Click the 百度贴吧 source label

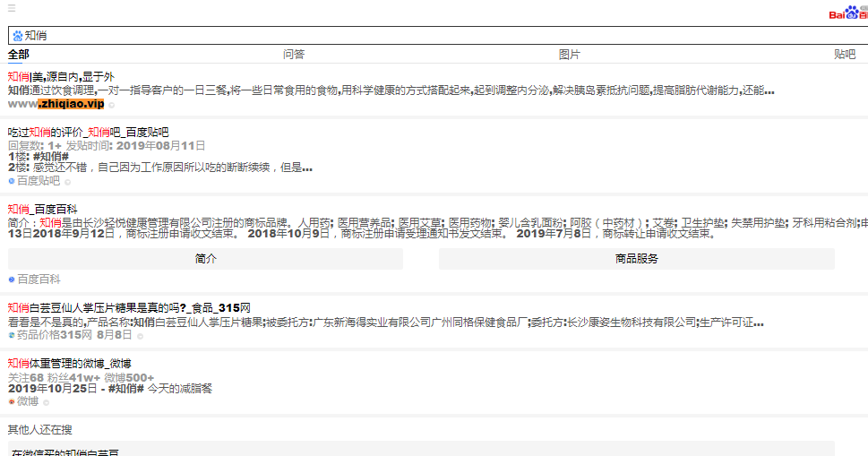point(39,181)
